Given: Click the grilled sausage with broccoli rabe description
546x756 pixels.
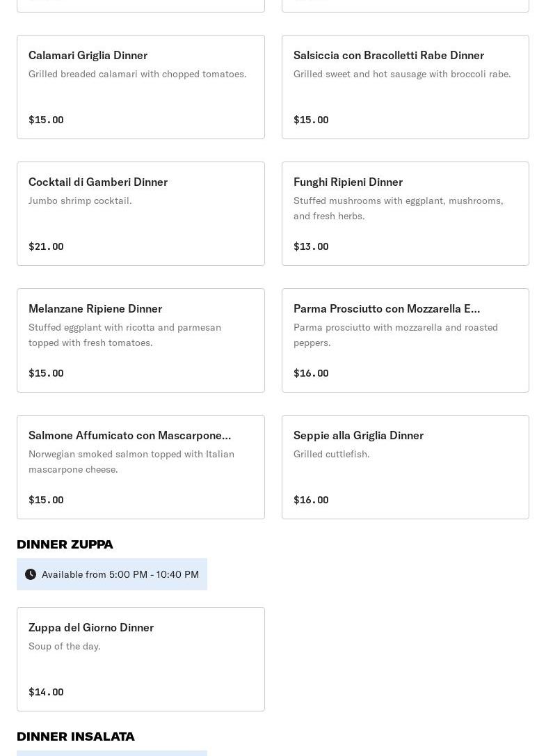Looking at the screenshot, I should coord(402,74).
